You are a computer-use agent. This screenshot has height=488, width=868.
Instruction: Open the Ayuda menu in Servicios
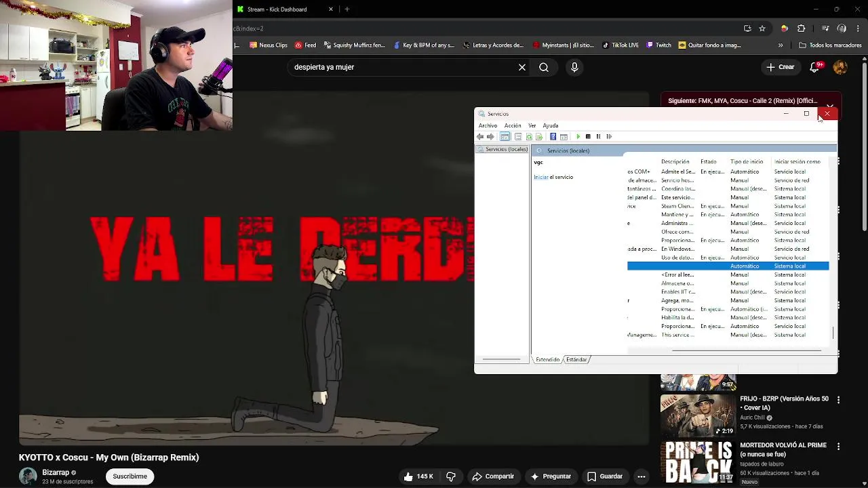pos(550,125)
